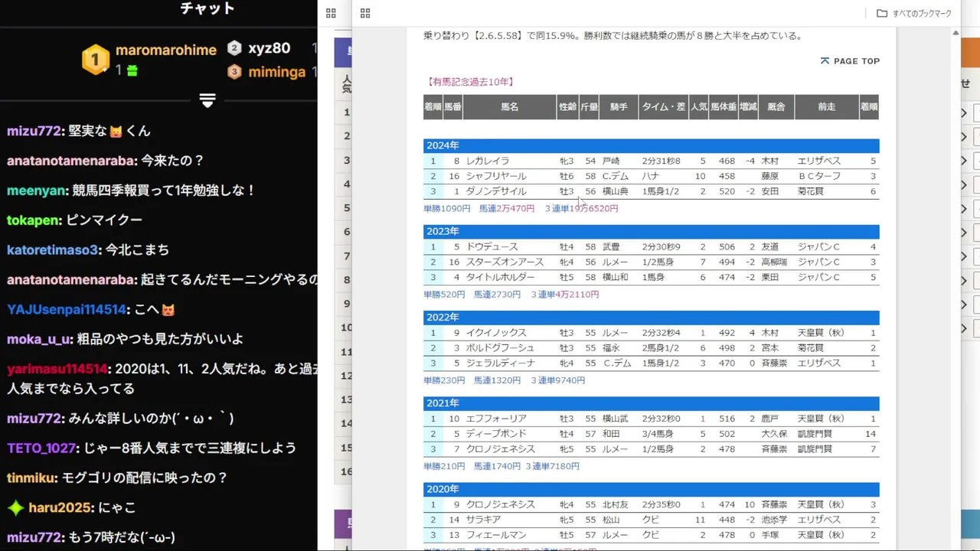The height and width of the screenshot is (551, 980).
Task: Click the 厩舎 column header
Action: [x=776, y=107]
